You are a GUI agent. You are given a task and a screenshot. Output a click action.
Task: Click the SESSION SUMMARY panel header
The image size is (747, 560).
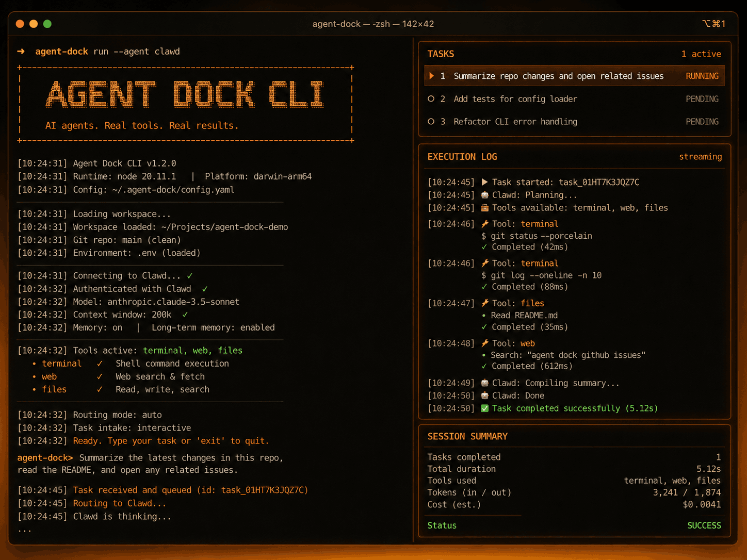tap(467, 436)
